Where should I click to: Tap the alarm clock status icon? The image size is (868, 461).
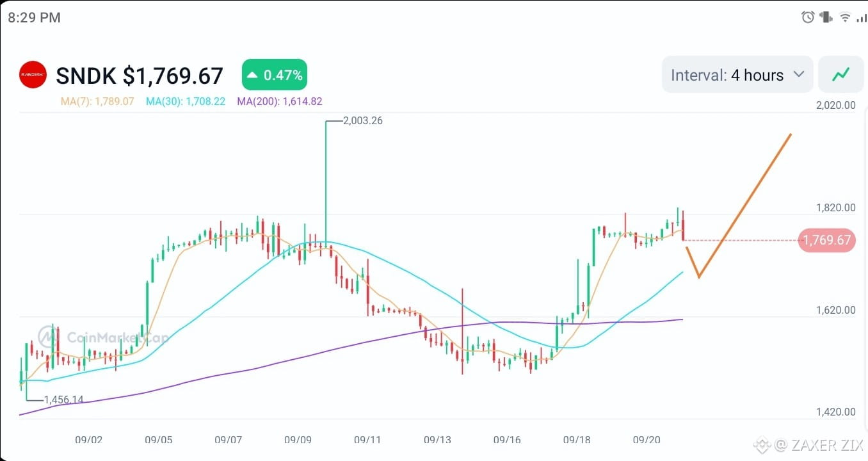pyautogui.click(x=808, y=17)
